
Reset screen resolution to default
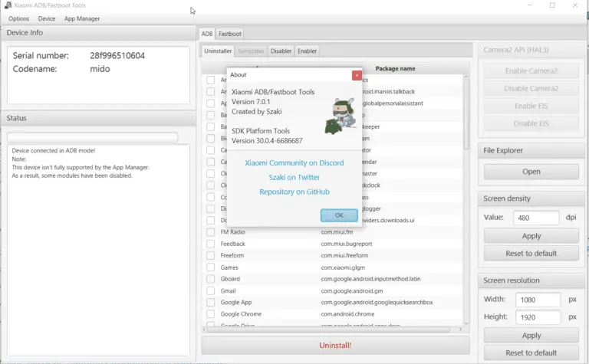pos(531,353)
